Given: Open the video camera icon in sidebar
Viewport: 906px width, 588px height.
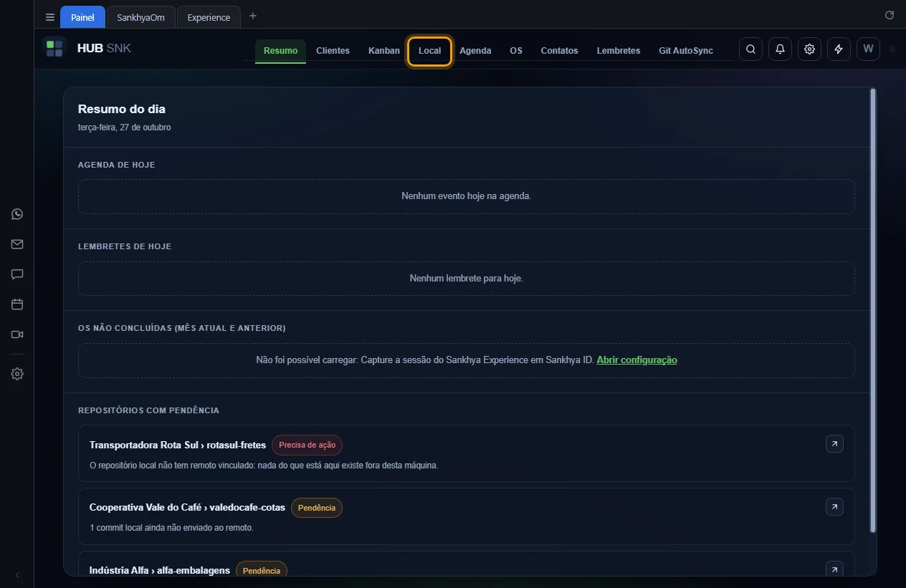Looking at the screenshot, I should 17,334.
